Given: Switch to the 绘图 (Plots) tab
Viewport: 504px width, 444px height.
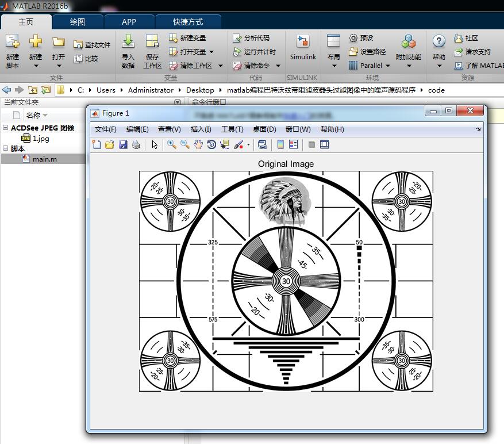Looking at the screenshot, I should click(78, 22).
